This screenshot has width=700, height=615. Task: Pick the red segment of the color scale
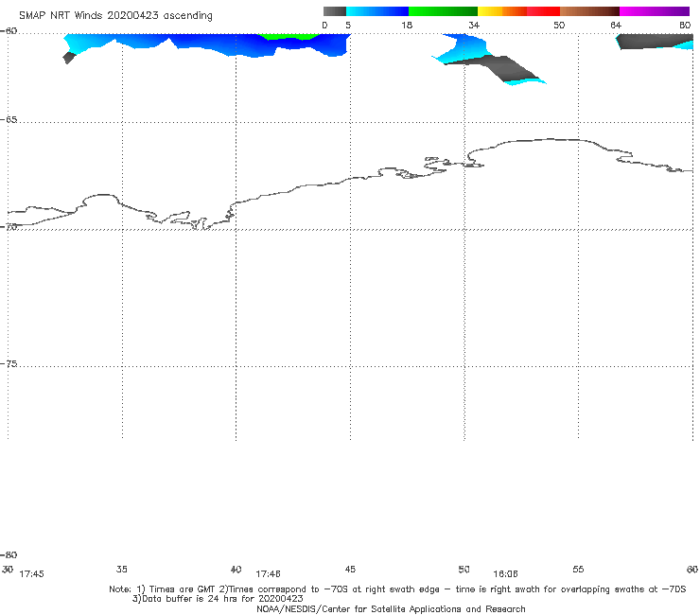pyautogui.click(x=543, y=11)
